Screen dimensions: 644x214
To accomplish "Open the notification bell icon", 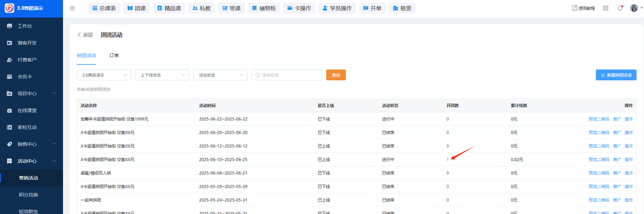I will [x=620, y=8].
